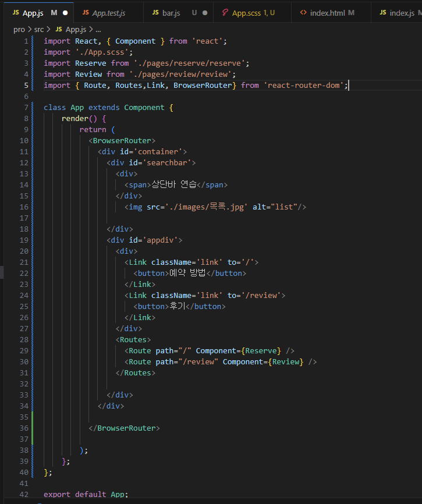Click 'render()' method name
The image size is (422, 504).
(79, 119)
